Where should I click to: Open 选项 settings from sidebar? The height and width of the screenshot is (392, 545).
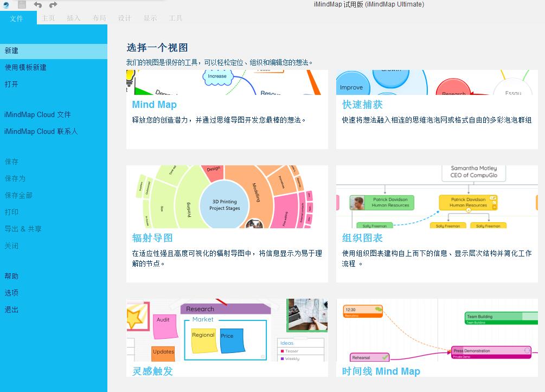pos(11,293)
